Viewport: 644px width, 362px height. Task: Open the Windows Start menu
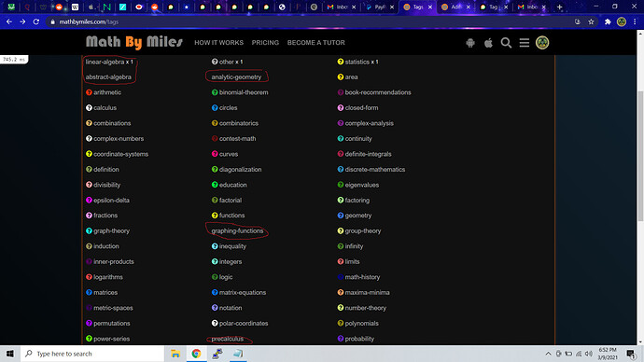(10, 354)
